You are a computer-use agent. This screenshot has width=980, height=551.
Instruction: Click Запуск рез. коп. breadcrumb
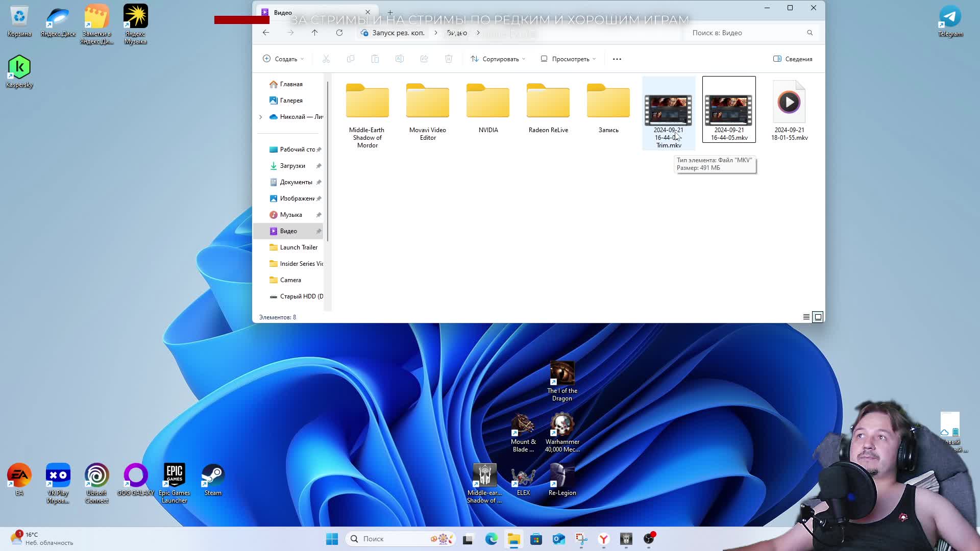coord(398,33)
